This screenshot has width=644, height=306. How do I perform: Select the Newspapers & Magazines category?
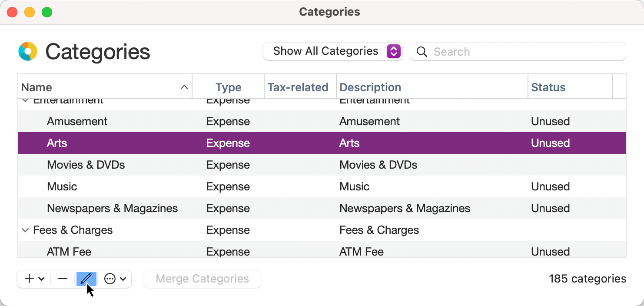(112, 208)
